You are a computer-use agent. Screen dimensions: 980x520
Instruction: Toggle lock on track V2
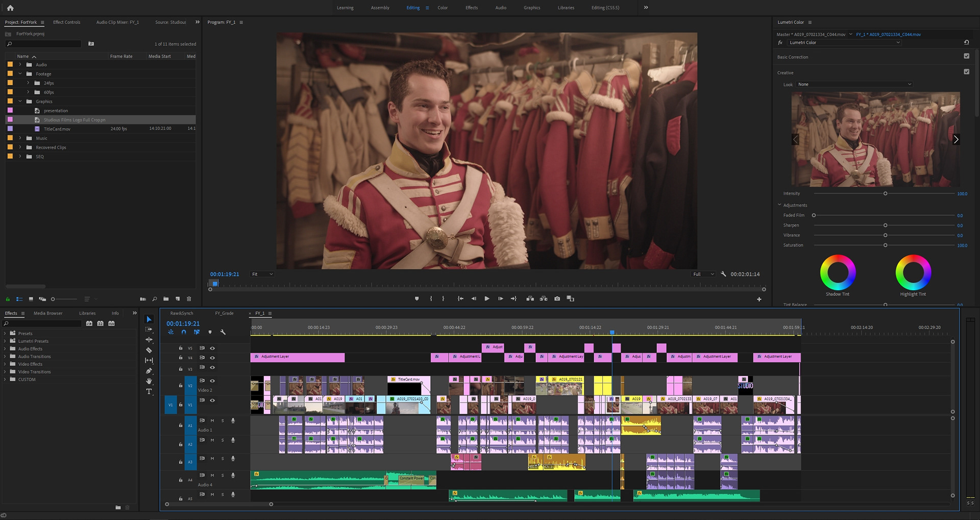click(x=181, y=385)
